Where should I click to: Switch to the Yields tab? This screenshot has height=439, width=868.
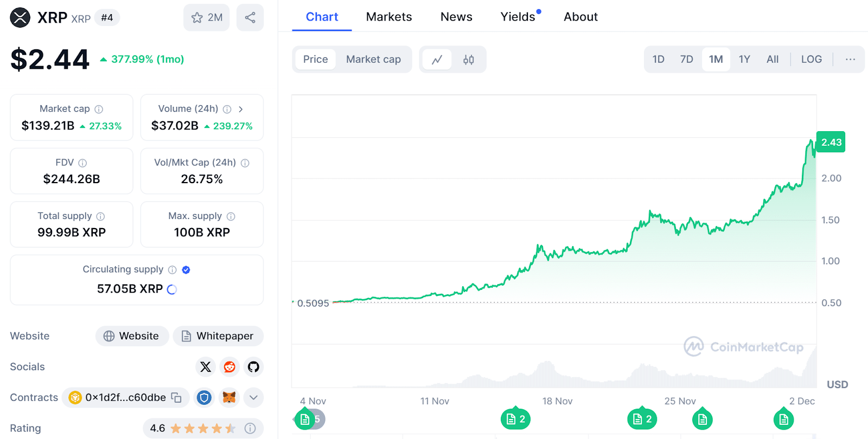(518, 17)
